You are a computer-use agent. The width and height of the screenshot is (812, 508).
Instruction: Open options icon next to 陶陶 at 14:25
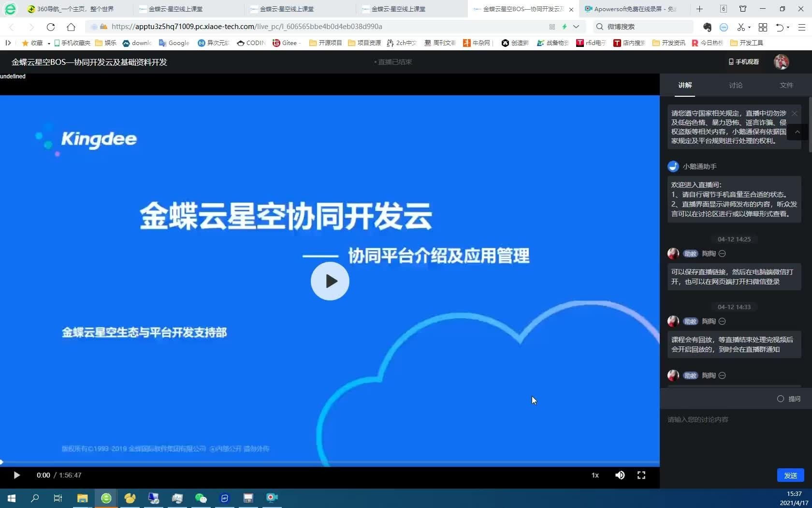pyautogui.click(x=722, y=254)
